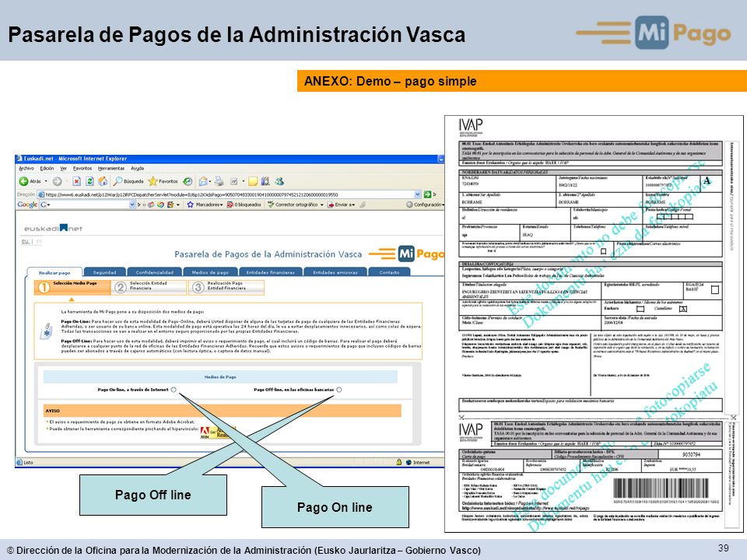The height and width of the screenshot is (560, 747).
Task: Open Favoritos star in toolbar
Action: point(153,181)
